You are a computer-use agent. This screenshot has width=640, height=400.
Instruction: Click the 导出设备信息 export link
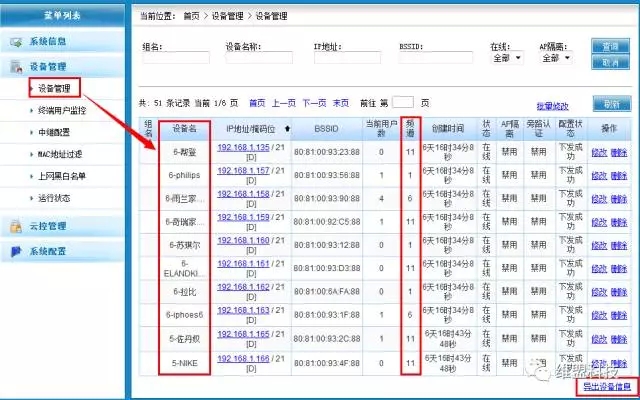pyautogui.click(x=606, y=386)
